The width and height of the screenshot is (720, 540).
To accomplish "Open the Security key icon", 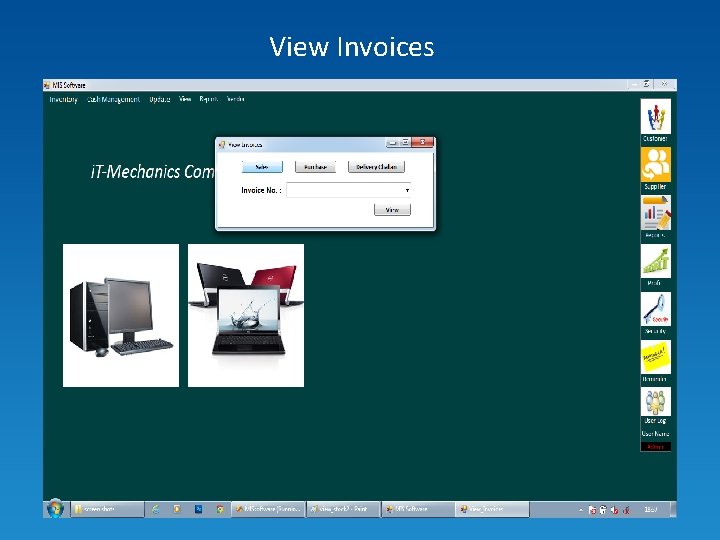I will click(655, 309).
